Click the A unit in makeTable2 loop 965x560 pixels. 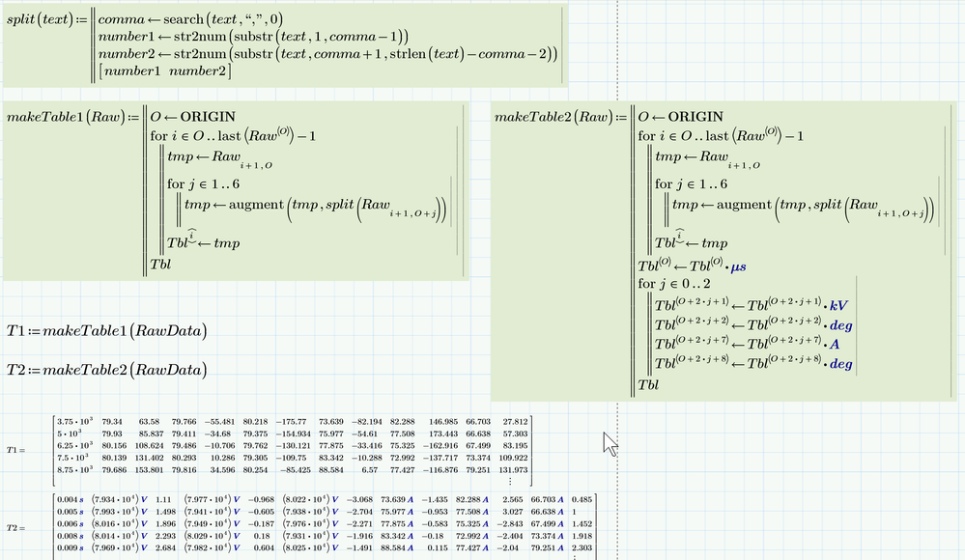pos(834,344)
